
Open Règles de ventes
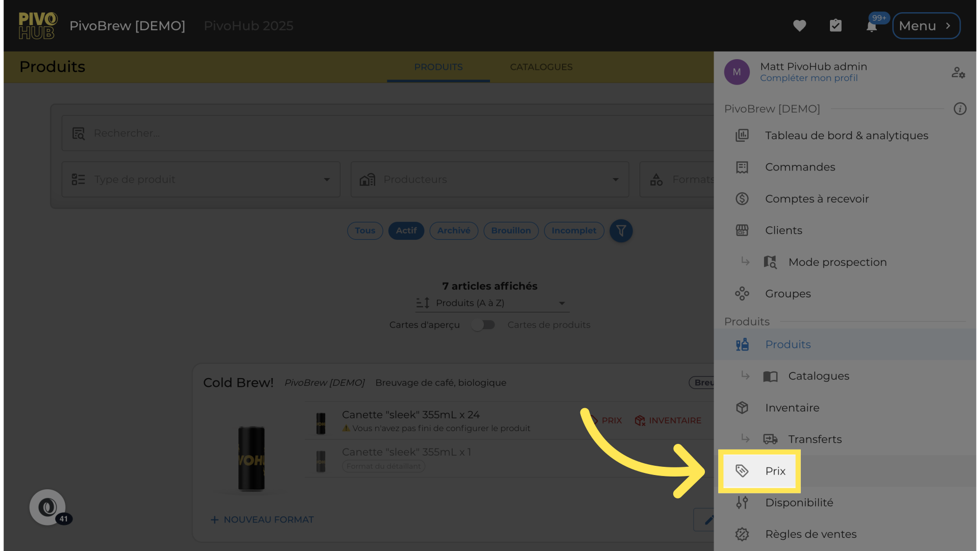(x=845, y=534)
